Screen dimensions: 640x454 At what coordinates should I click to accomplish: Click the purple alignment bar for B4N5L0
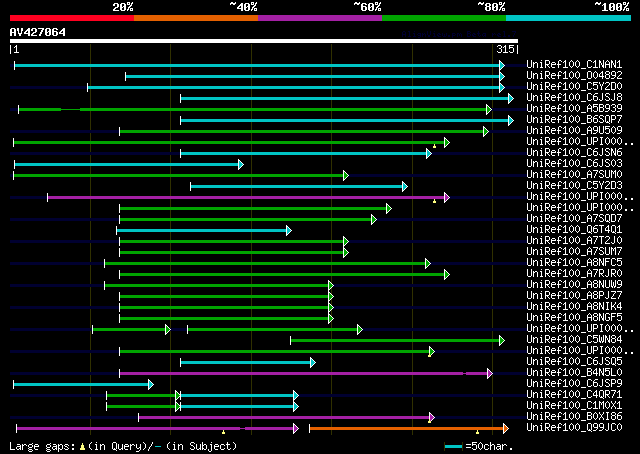(306, 374)
